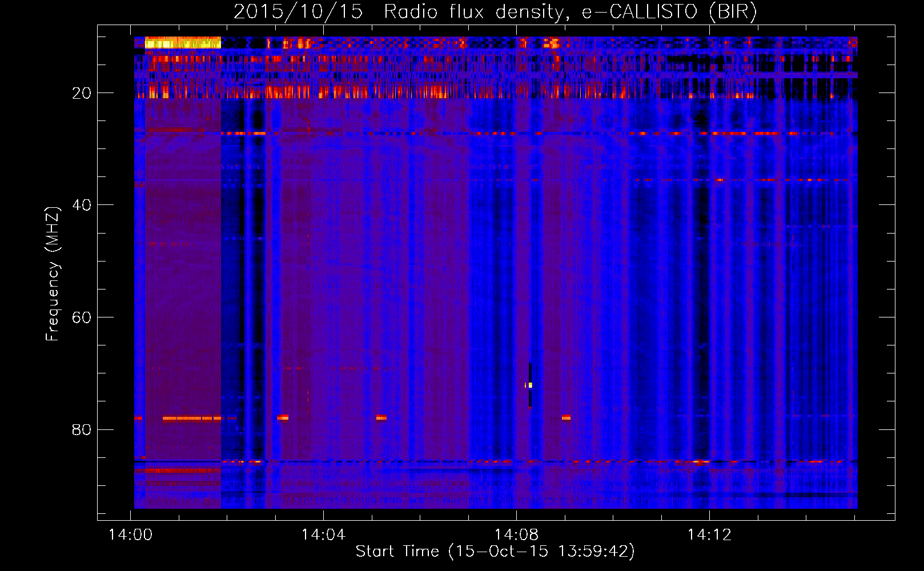Select the "Frequency (MHZ)" y-axis label
This screenshot has width=924, height=571.
(x=53, y=274)
